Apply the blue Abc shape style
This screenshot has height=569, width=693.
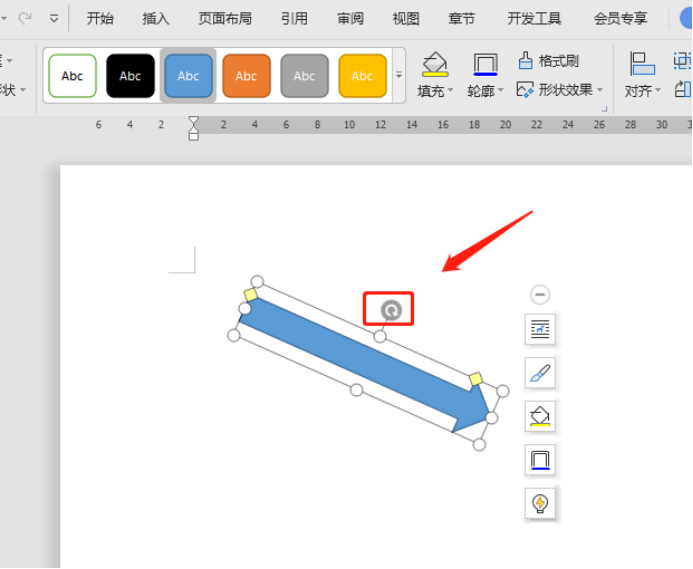[x=188, y=76]
